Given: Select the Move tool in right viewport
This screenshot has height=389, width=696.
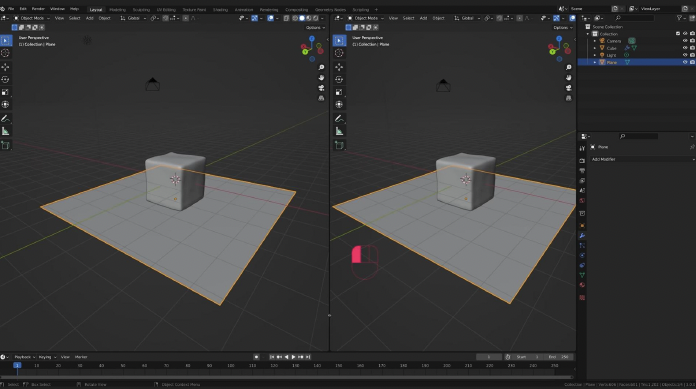Looking at the screenshot, I should [339, 67].
